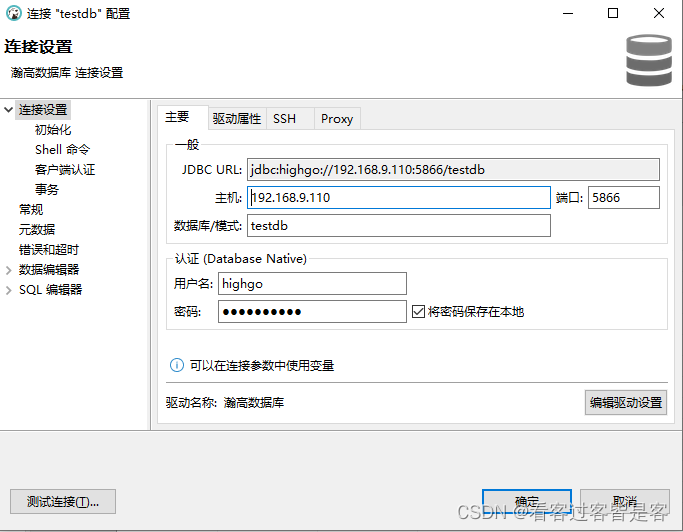Screen dimensions: 683x532
Task: Click the 取消 button
Action: [x=625, y=502]
